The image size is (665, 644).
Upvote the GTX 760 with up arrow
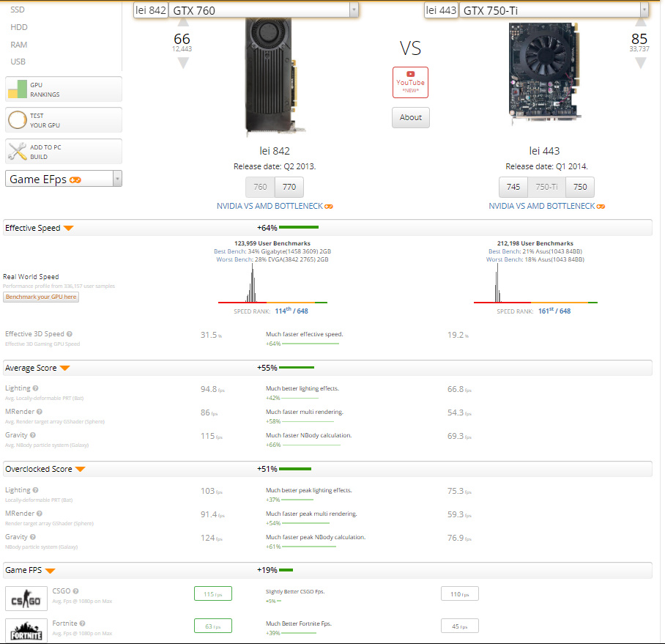tap(183, 23)
